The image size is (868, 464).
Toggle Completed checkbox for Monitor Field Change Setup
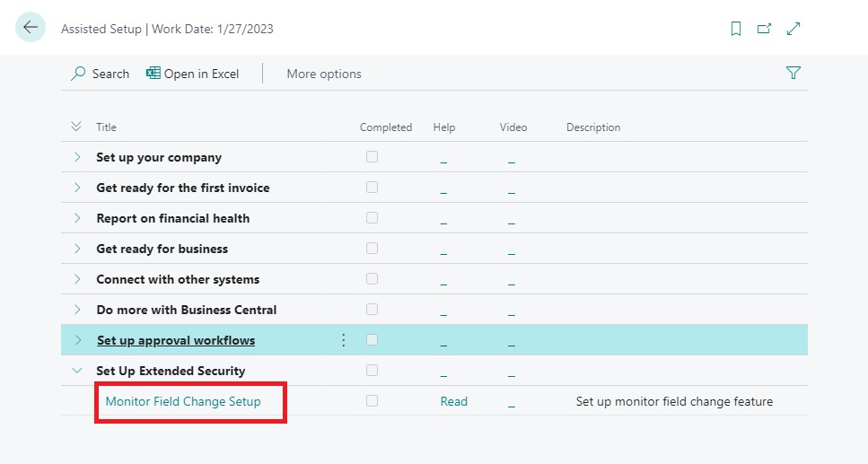click(x=372, y=401)
